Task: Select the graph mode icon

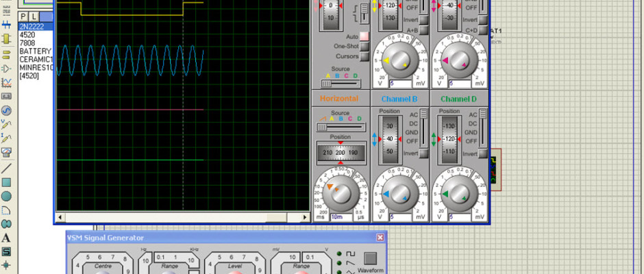Action: click(x=7, y=83)
